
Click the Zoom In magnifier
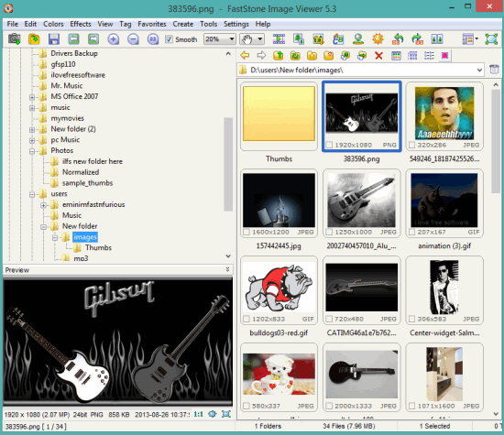coord(113,39)
